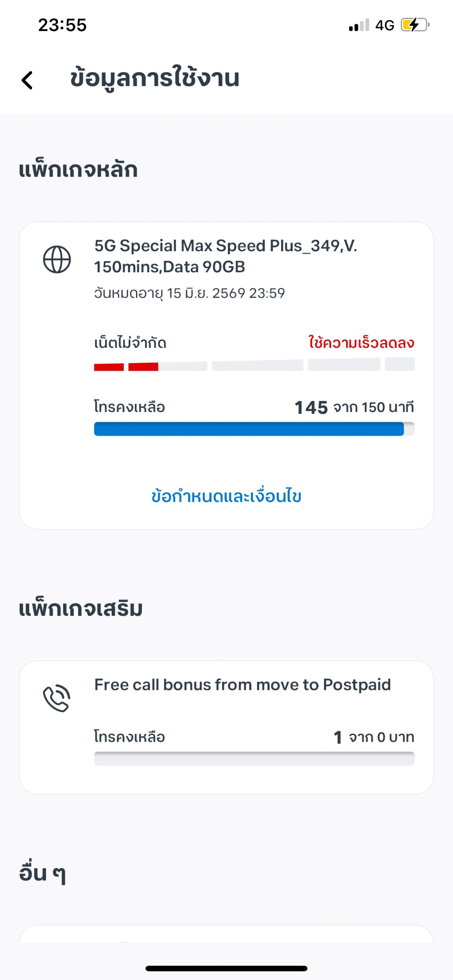The width and height of the screenshot is (453, 980).
Task: Tap the red unlimited data usage bar
Action: click(126, 367)
